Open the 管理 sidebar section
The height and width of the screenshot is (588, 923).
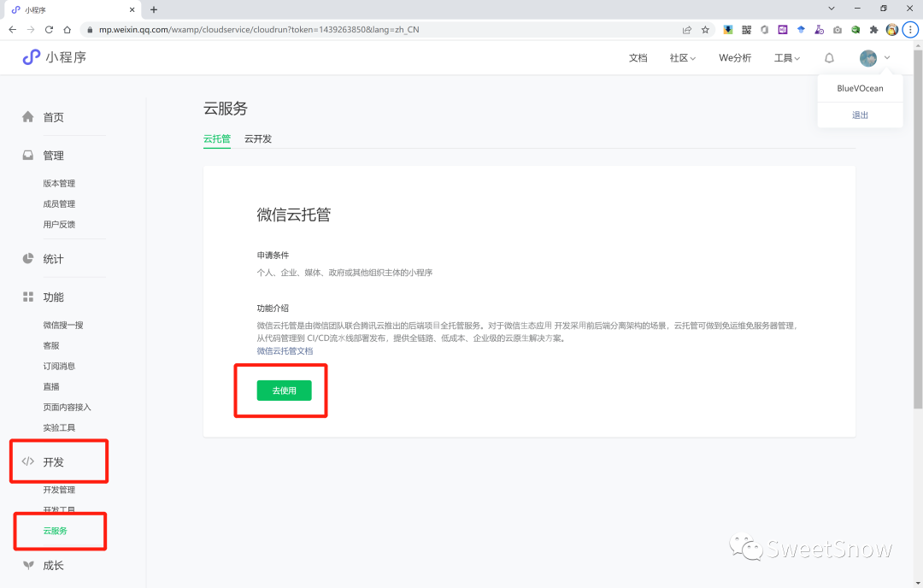(x=53, y=156)
